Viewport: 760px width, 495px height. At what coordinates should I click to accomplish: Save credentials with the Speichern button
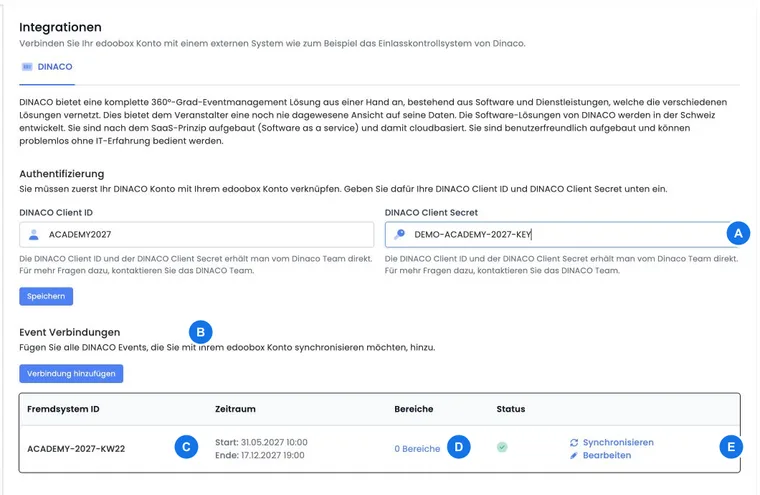(46, 296)
